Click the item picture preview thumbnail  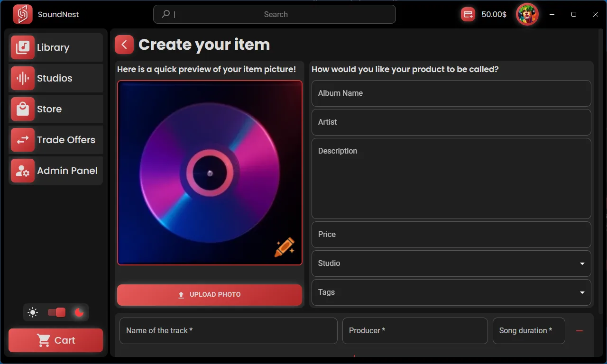[x=210, y=173]
